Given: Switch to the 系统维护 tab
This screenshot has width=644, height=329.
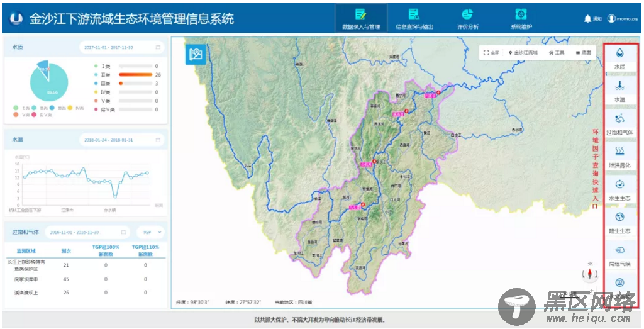Looking at the screenshot, I should [x=521, y=18].
